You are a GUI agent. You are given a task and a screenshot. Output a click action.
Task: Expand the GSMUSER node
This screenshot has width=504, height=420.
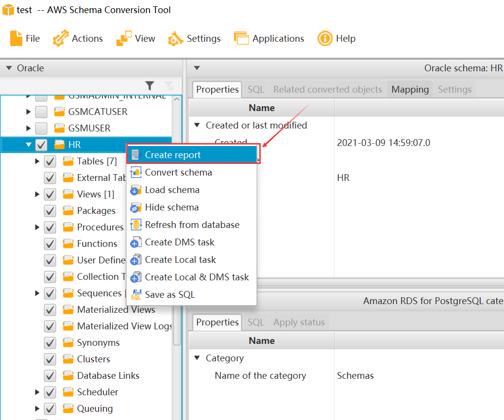(28, 128)
